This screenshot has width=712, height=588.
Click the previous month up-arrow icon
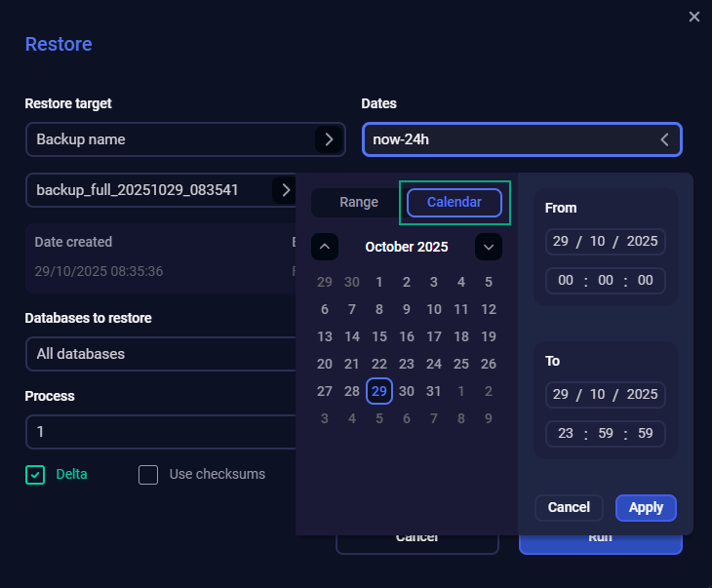(x=325, y=248)
